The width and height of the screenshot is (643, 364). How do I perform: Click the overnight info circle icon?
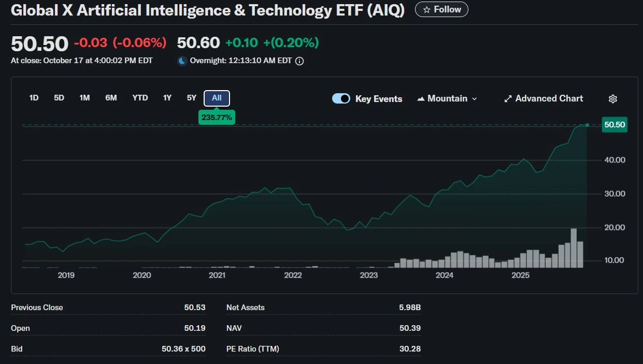299,61
